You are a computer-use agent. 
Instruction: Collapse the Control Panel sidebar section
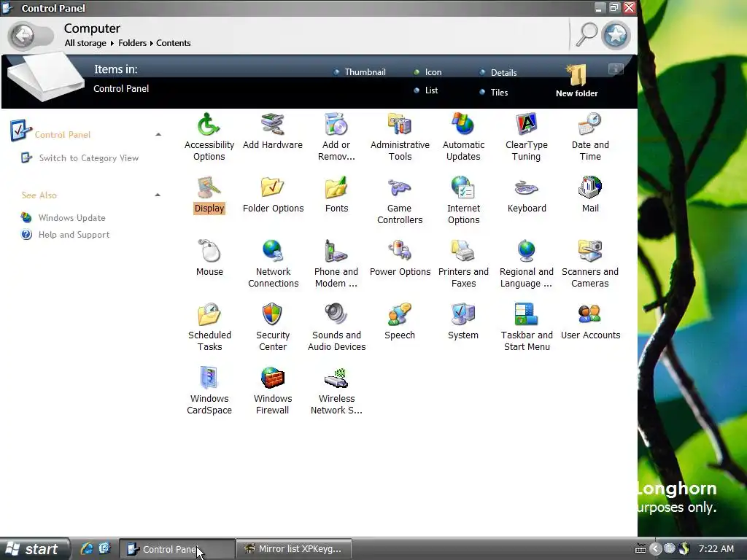click(x=158, y=135)
